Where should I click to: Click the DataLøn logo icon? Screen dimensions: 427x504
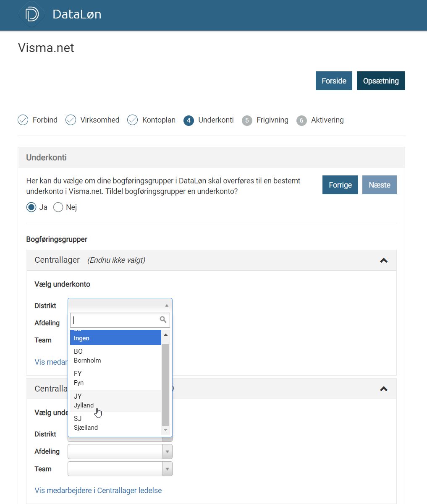pos(31,15)
